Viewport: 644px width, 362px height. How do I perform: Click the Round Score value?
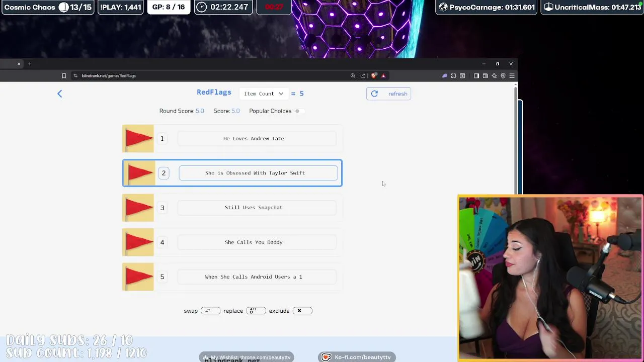pos(200,111)
